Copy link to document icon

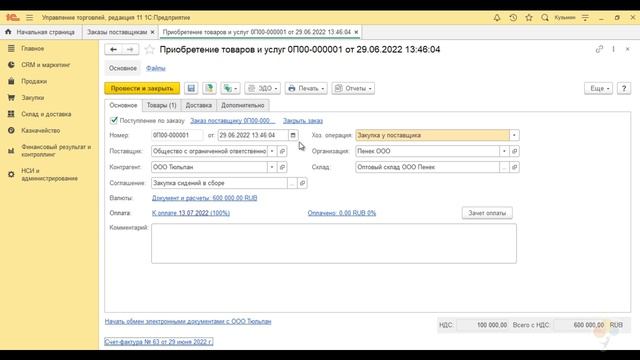599,49
